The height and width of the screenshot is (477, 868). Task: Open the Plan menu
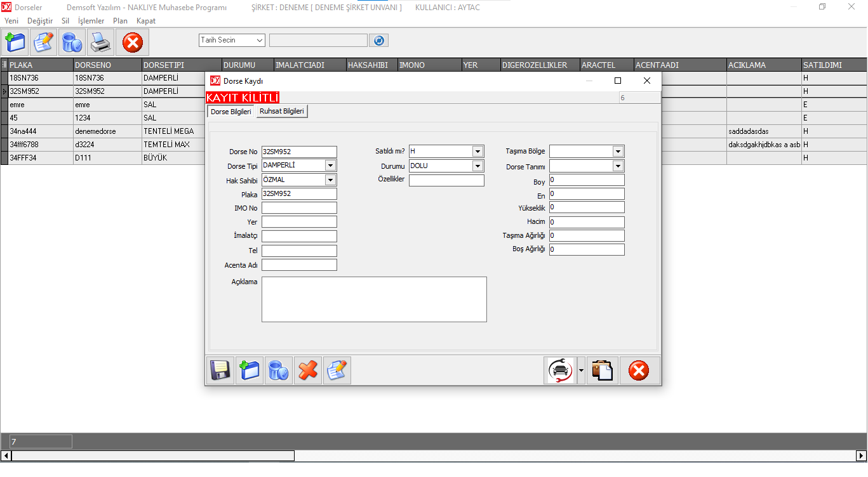pos(120,21)
